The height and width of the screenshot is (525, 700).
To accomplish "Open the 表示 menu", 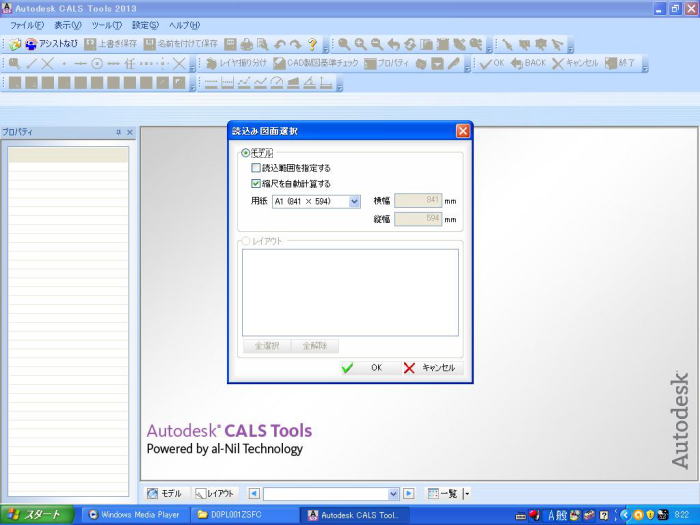I will pos(68,25).
